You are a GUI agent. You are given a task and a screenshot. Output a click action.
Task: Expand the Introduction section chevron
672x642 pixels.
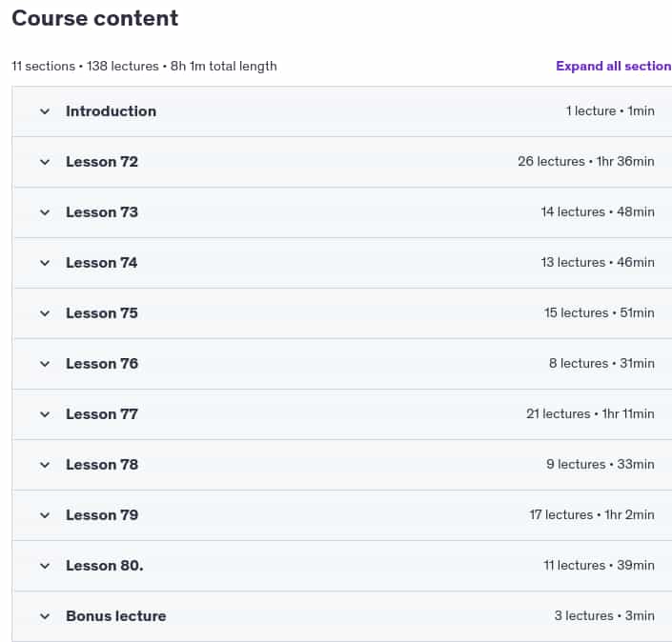pos(45,111)
